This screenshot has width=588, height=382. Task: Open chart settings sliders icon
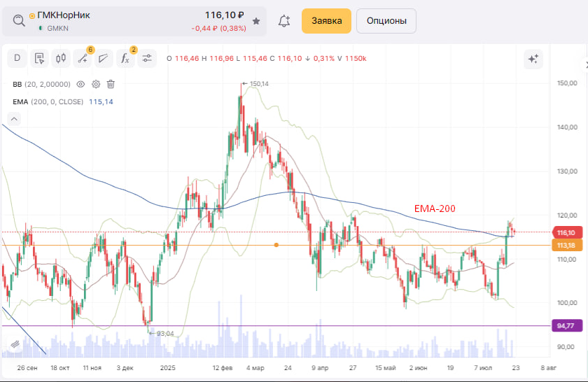coord(146,58)
